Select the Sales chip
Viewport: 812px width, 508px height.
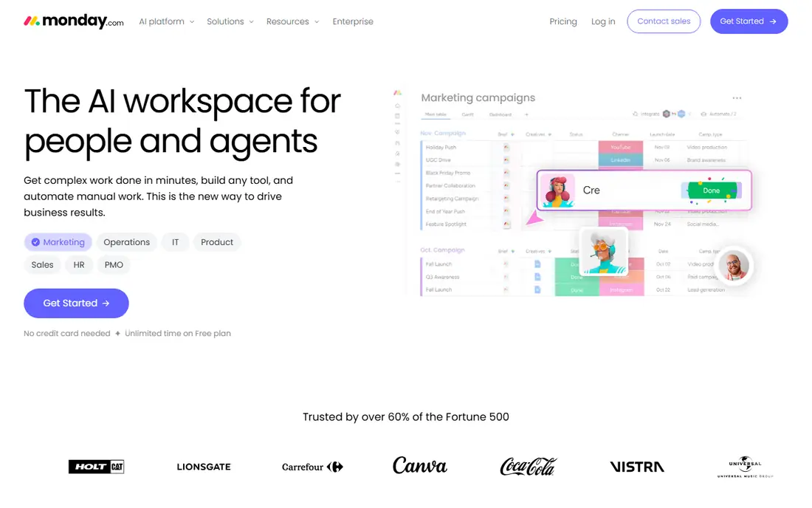(x=42, y=264)
